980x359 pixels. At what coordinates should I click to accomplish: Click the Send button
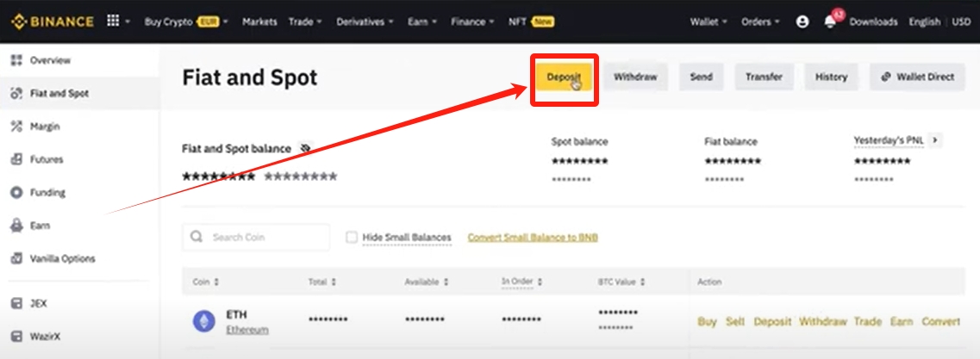(x=702, y=77)
